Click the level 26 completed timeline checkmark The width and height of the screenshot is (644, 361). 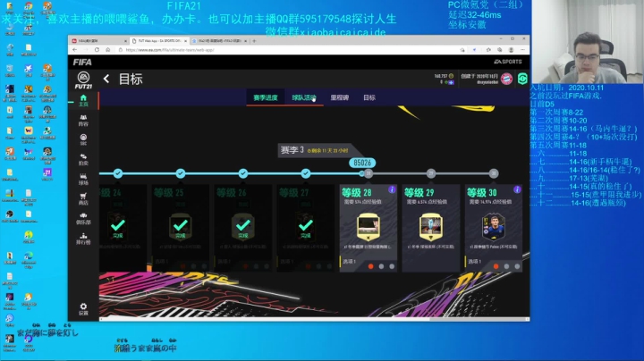coord(243,173)
